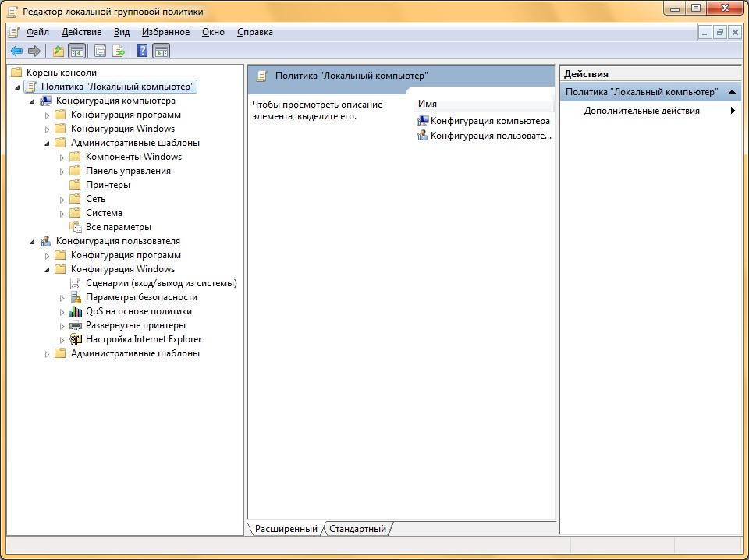Click the Up one level folder icon

(58, 51)
